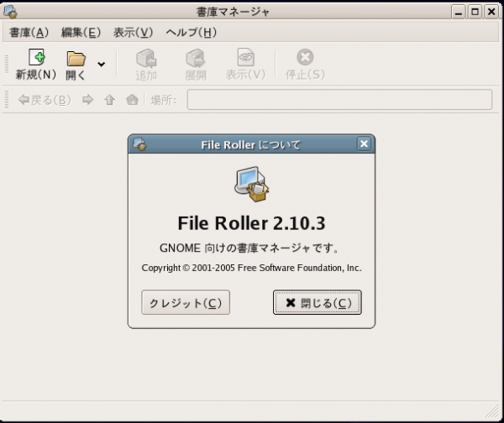504x423 pixels.
Task: Click the home icon in location bar
Action: coord(132,100)
